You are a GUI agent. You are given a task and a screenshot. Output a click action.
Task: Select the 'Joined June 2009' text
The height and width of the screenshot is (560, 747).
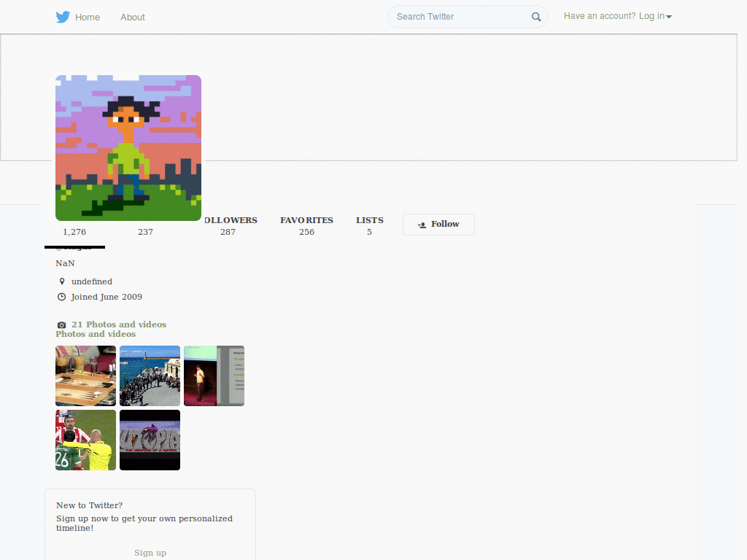point(107,297)
